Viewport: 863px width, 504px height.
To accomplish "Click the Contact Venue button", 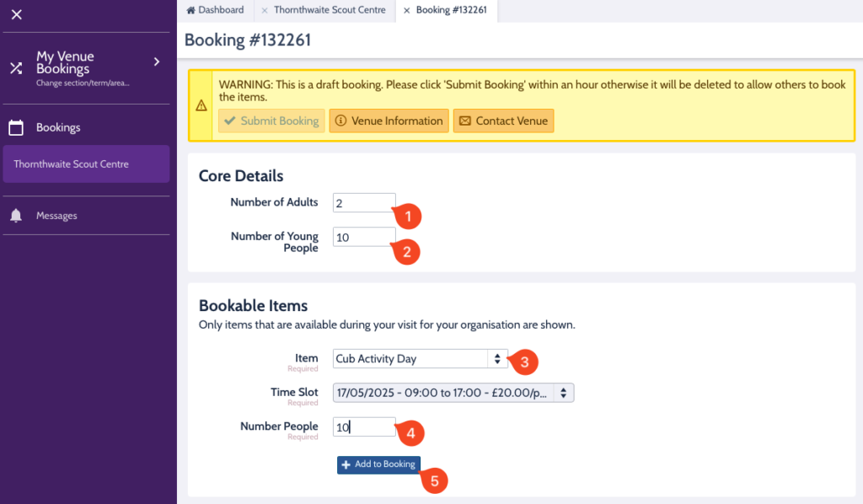I will [x=503, y=121].
